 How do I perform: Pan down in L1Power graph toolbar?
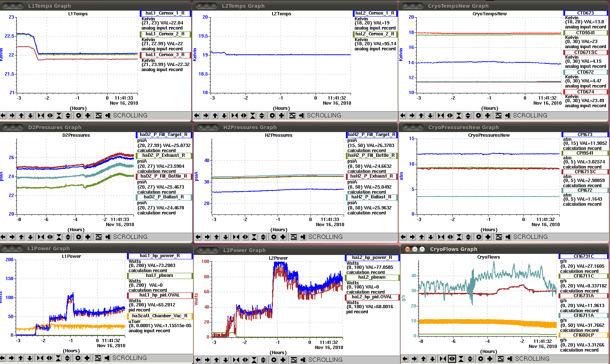click(x=30, y=358)
